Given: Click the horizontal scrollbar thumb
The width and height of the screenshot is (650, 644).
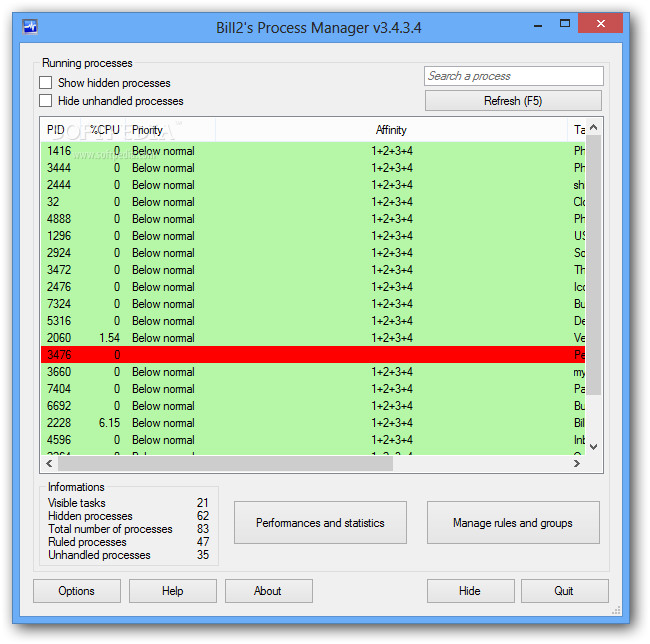Looking at the screenshot, I should click(x=225, y=463).
